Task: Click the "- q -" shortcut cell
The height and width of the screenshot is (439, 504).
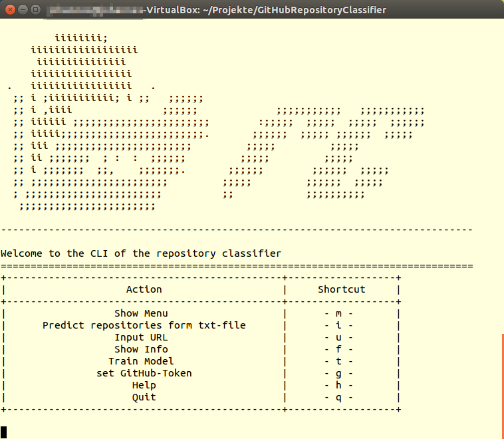Action: click(338, 398)
